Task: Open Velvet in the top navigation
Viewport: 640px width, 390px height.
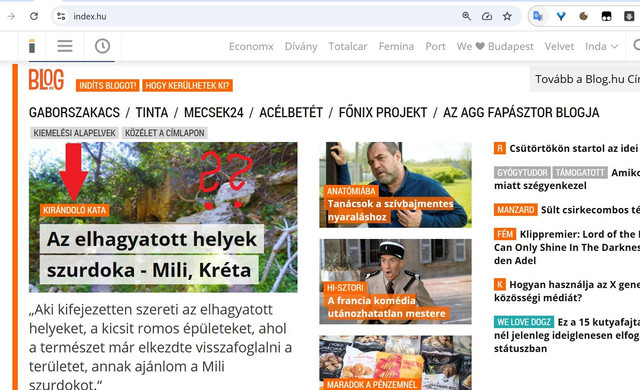Action: 559,47
